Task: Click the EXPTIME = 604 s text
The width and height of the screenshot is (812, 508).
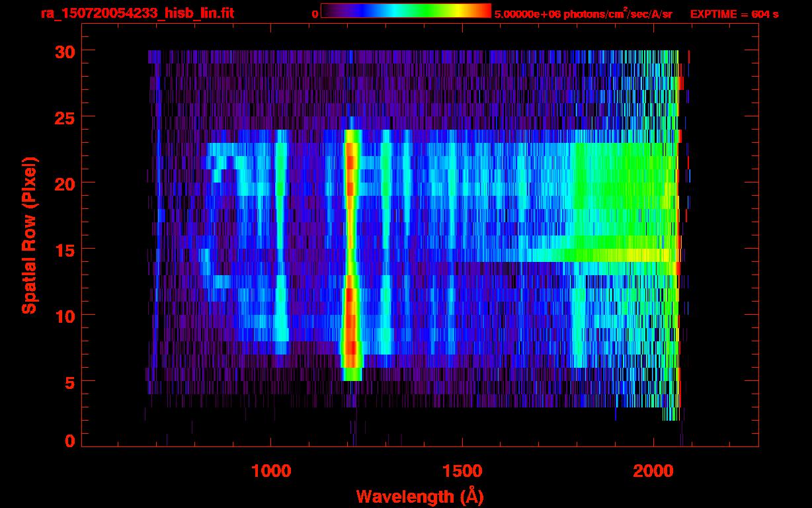Action: [734, 14]
